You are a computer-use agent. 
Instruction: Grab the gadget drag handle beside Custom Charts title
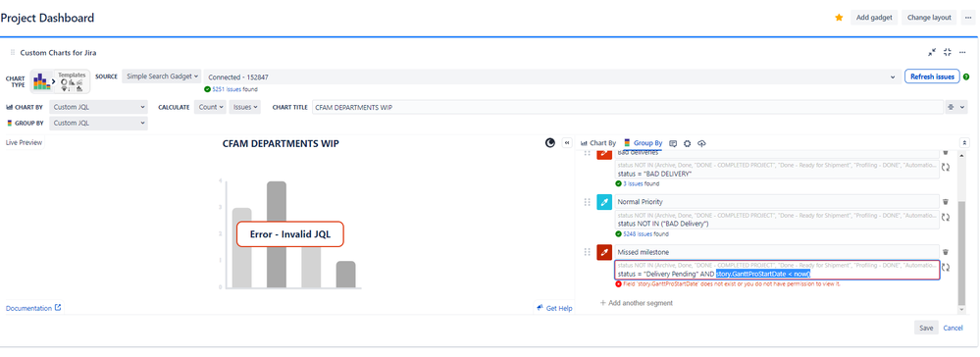(13, 53)
